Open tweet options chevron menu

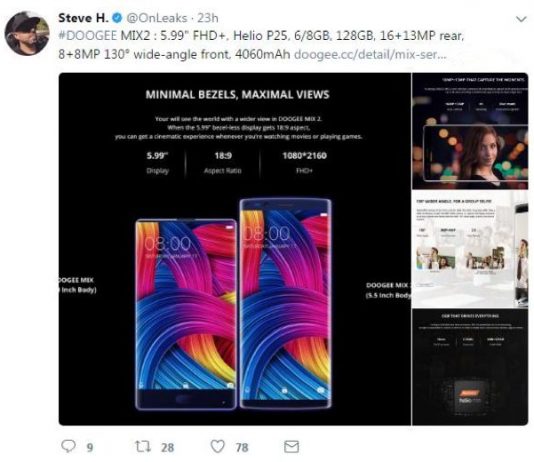click(x=521, y=19)
